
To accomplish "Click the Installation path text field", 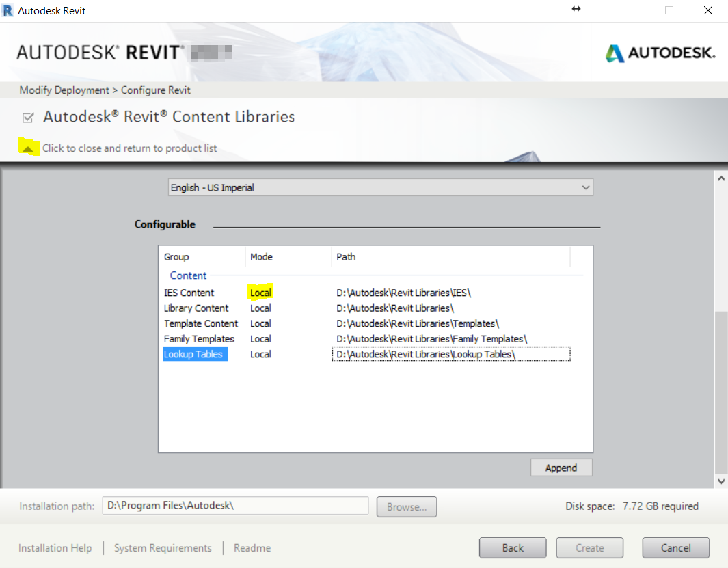I will [x=235, y=506].
